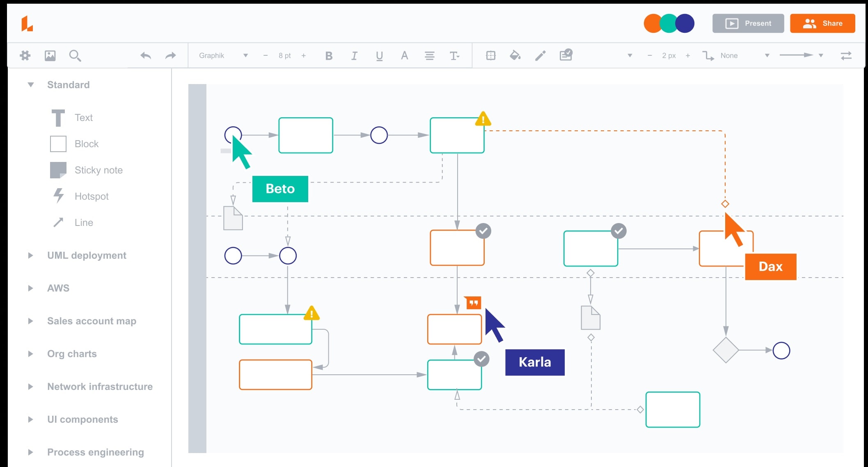
Task: Open text alignment options
Action: point(429,56)
